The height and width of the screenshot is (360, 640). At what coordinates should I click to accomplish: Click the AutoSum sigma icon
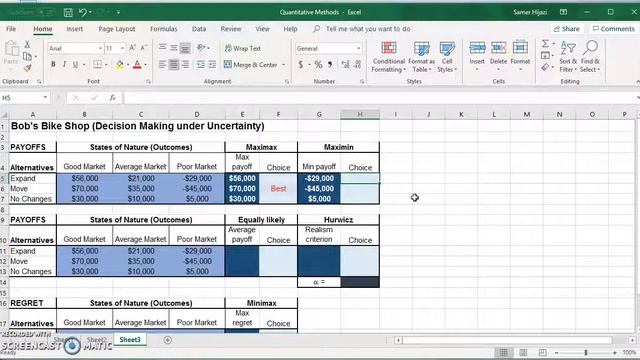click(x=545, y=43)
